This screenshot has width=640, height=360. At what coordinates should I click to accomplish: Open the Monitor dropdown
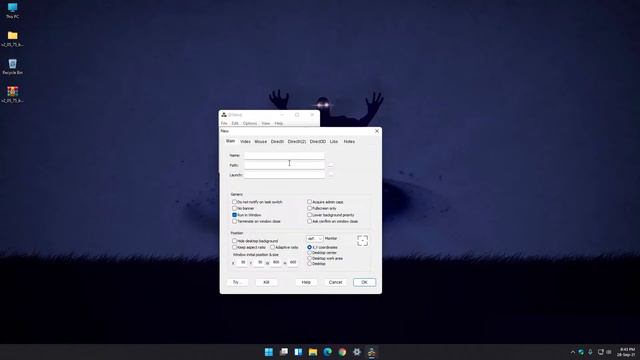click(x=314, y=238)
